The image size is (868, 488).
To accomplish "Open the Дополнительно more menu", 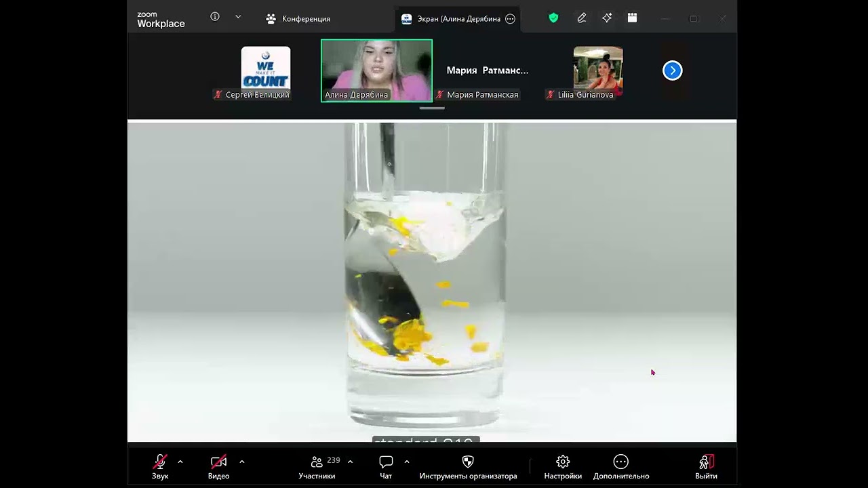I will [621, 467].
